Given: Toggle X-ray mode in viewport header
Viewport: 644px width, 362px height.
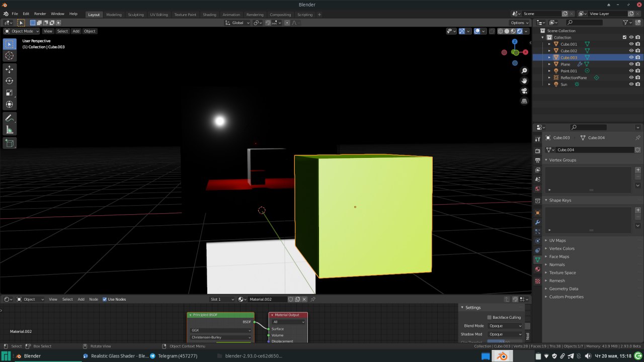Looking at the screenshot, I should (492, 31).
